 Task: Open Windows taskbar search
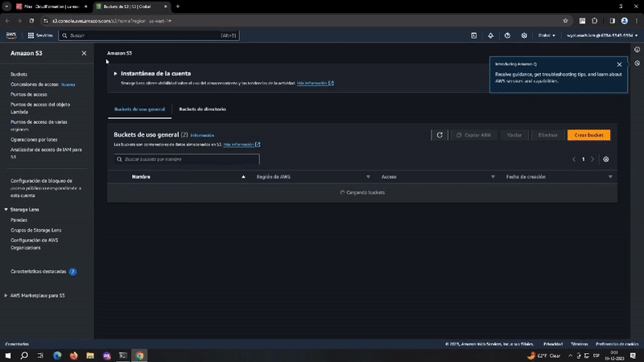(24, 356)
